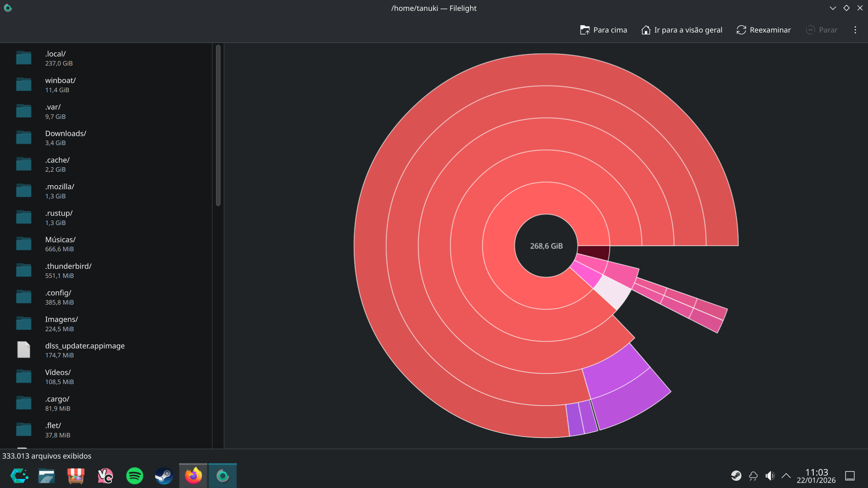Open the Downloads/ folder entry
This screenshot has width=868, height=488.
(66, 138)
